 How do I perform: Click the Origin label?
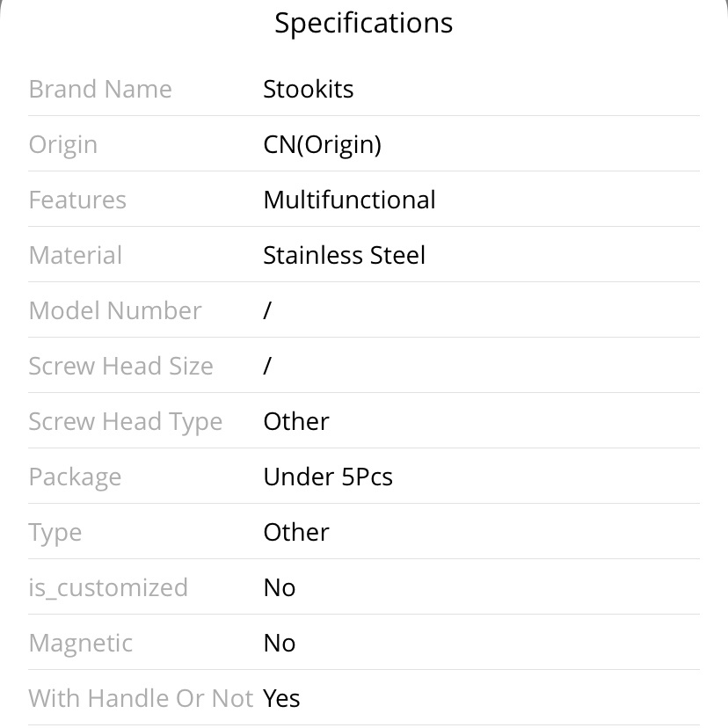point(63,145)
